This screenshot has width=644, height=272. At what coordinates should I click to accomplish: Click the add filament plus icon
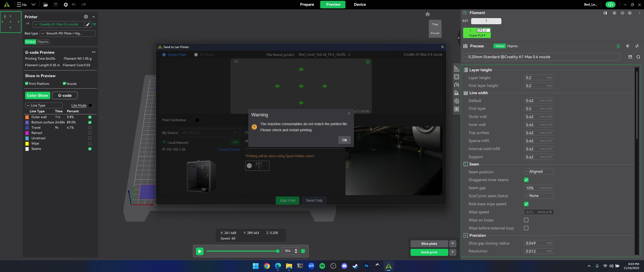pyautogui.click(x=614, y=13)
